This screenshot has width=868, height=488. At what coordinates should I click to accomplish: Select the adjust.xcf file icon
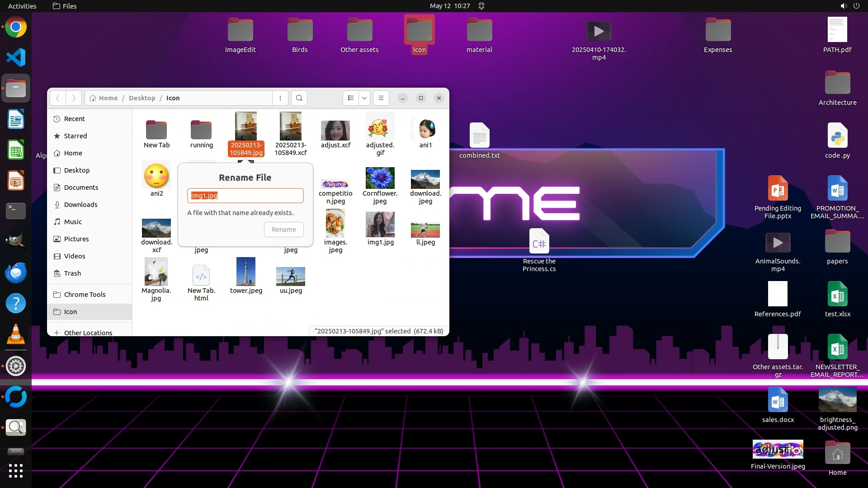335,131
